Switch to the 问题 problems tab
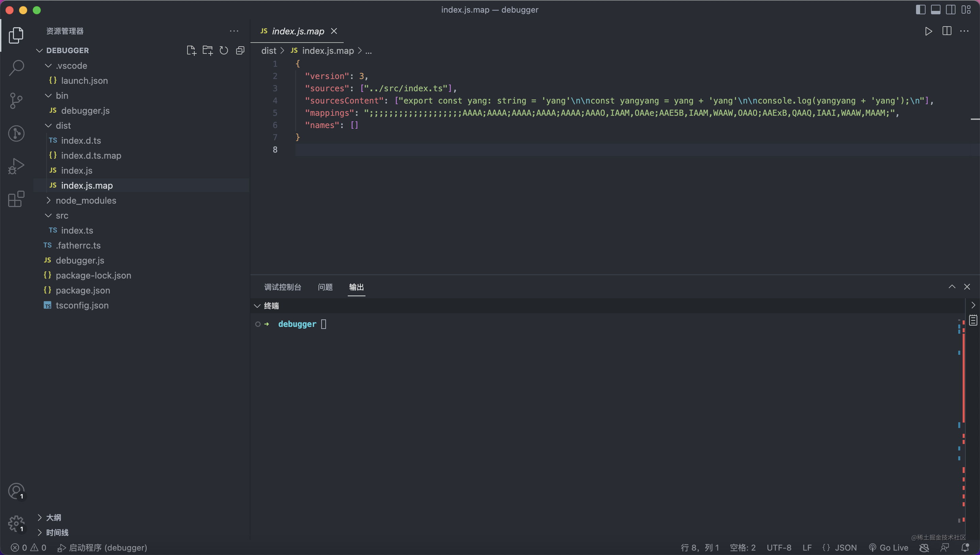The width and height of the screenshot is (980, 555). pyautogui.click(x=325, y=287)
